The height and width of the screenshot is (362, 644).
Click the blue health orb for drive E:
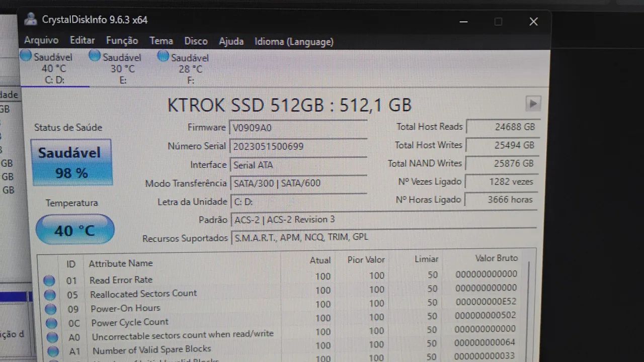[95, 56]
